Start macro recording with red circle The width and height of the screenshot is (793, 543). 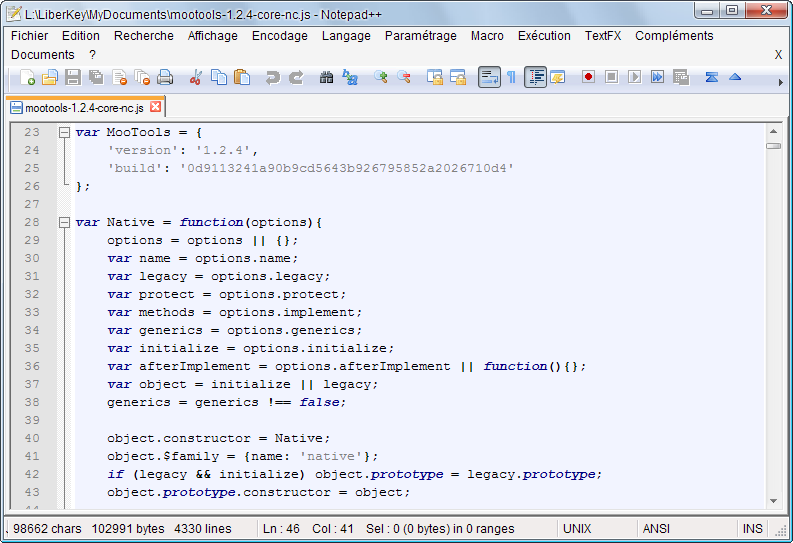coord(588,77)
